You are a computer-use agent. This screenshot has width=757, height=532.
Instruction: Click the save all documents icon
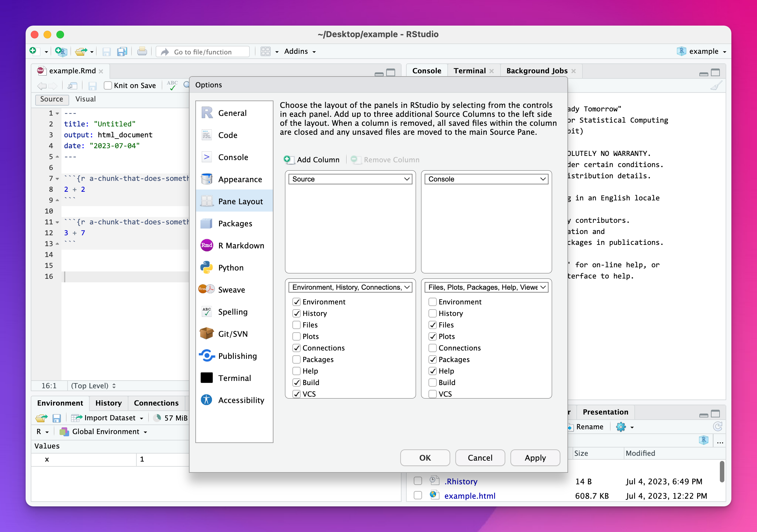pyautogui.click(x=122, y=52)
